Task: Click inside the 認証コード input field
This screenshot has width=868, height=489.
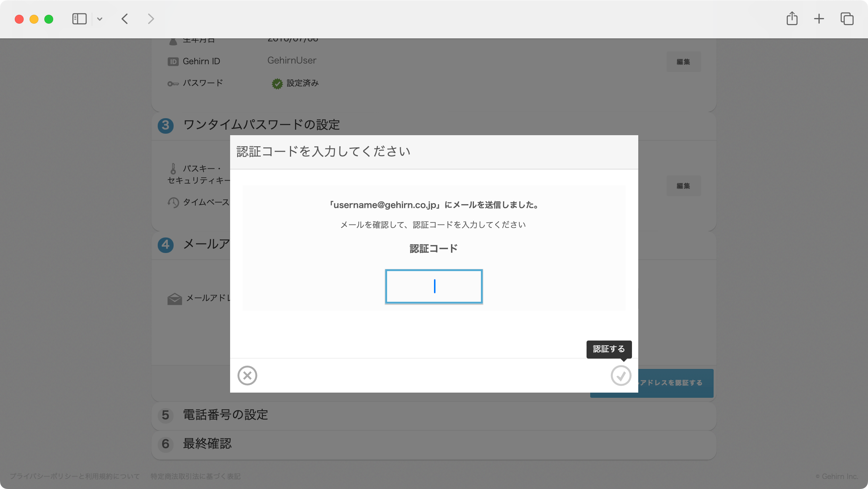Action: (x=434, y=287)
